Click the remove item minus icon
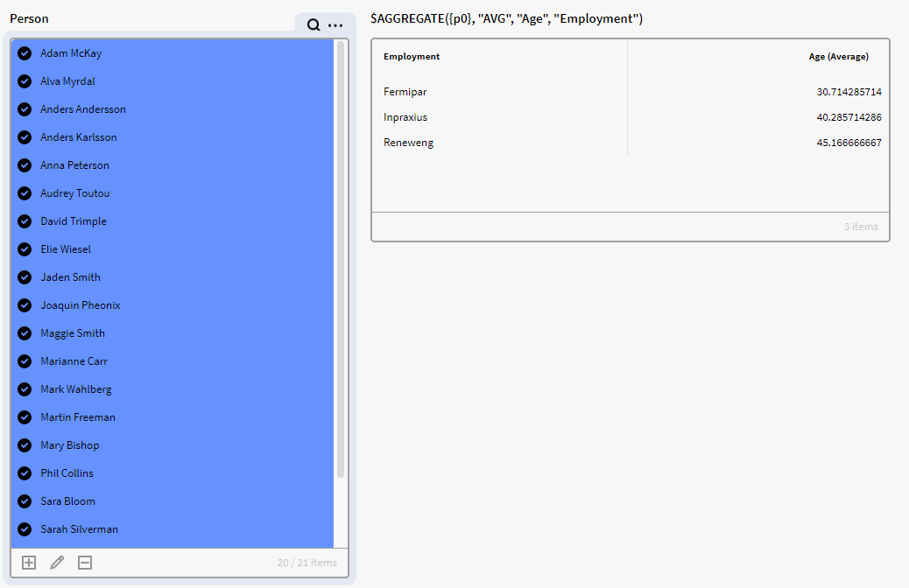This screenshot has width=909, height=588. point(85,563)
